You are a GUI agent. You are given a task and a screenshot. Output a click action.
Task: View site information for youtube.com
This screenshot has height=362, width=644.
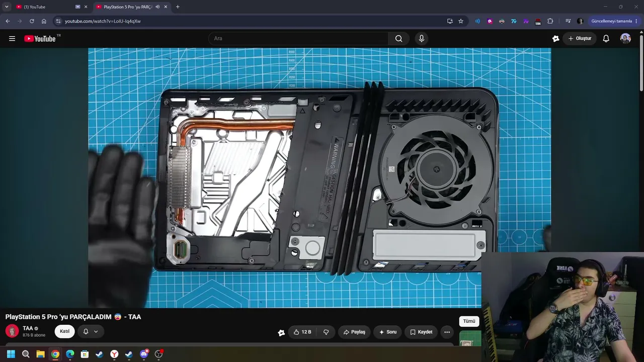coord(58,21)
